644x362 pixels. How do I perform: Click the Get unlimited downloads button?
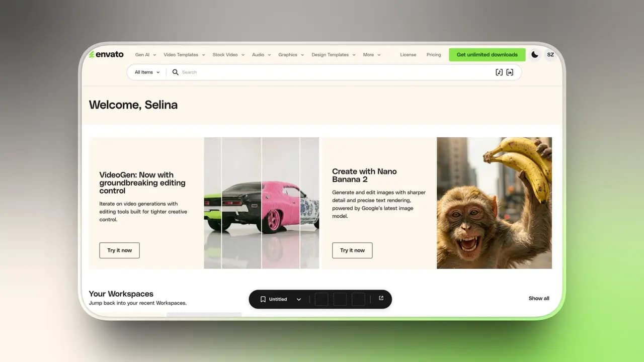pos(487,54)
